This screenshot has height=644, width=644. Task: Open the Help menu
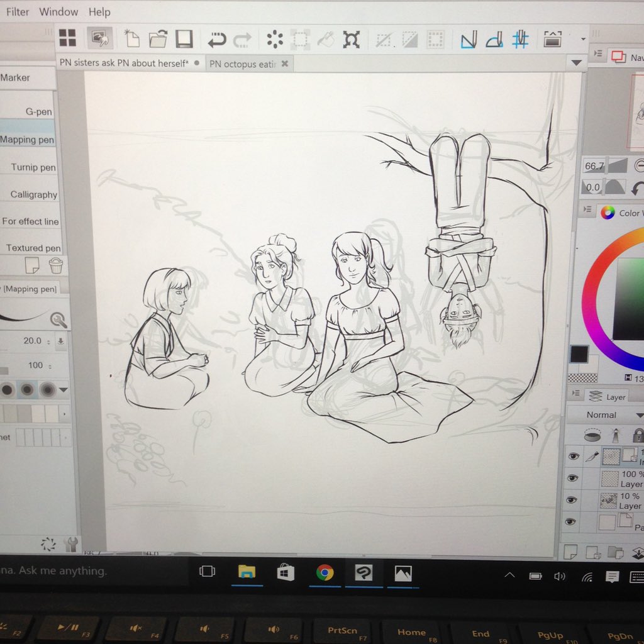tap(99, 12)
